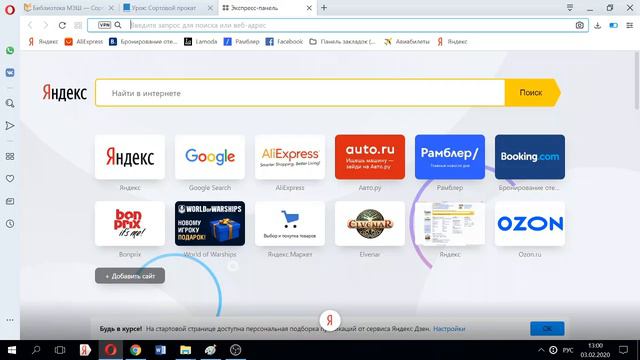640x360 pixels.
Task: Open history clock icon in sidebar
Action: click(x=10, y=224)
